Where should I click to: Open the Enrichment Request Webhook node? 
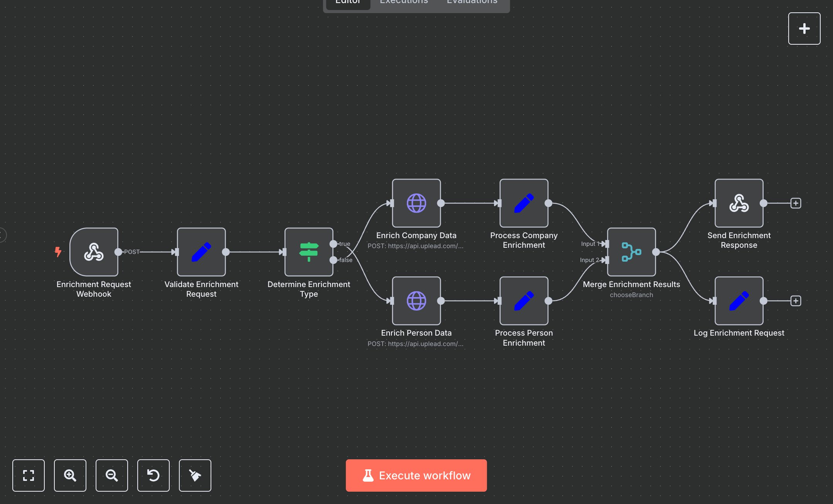pos(94,252)
